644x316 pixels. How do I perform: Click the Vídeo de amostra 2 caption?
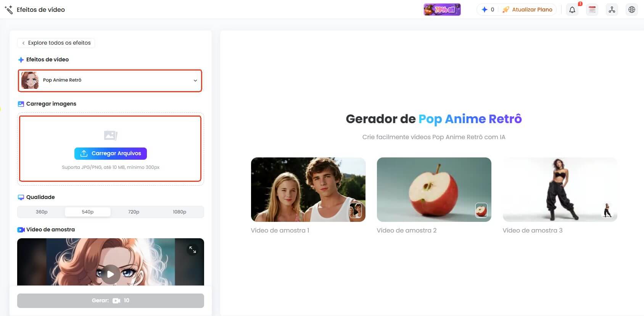(407, 230)
